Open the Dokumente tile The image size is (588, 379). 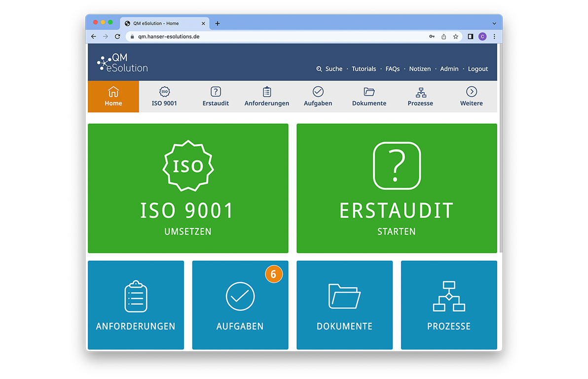(344, 305)
